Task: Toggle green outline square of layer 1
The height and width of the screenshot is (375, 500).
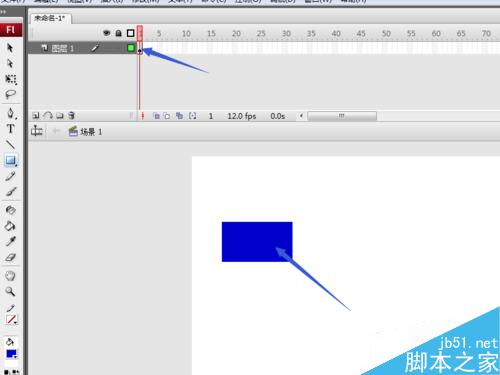Action: [x=131, y=48]
